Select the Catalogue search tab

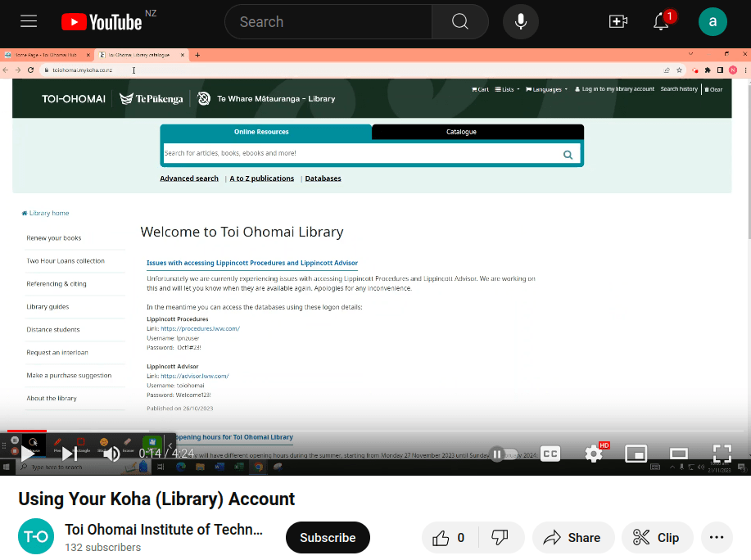(x=461, y=132)
